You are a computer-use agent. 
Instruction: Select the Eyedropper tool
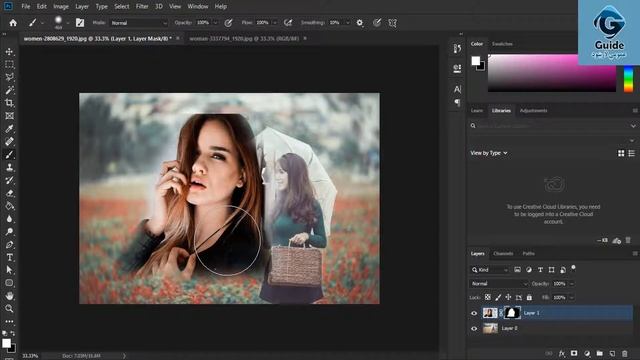(9, 129)
